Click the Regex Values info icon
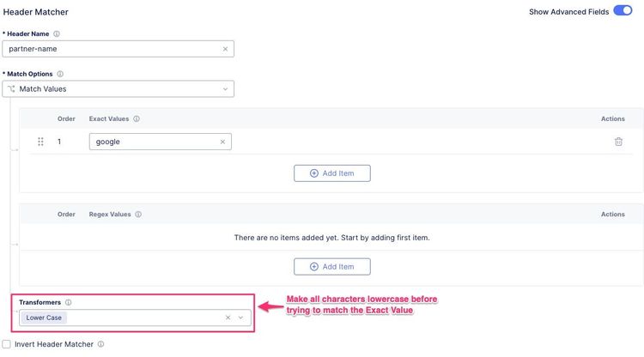The image size is (644, 357). [138, 215]
